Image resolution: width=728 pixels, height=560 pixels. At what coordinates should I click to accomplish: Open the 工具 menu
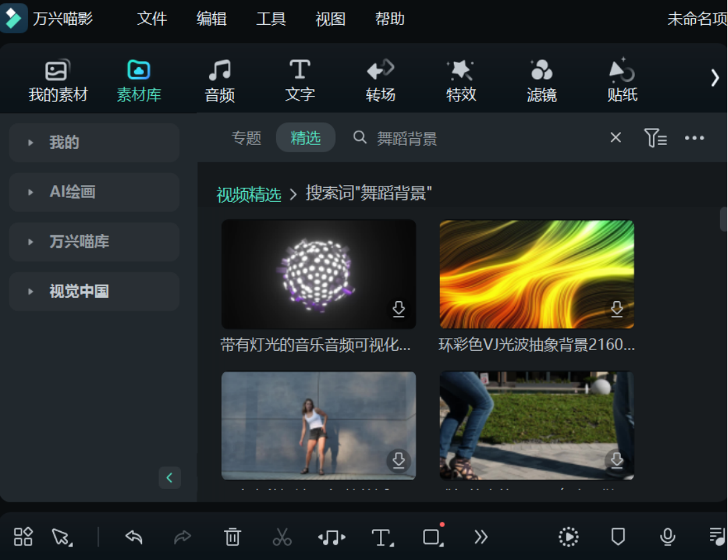(271, 19)
